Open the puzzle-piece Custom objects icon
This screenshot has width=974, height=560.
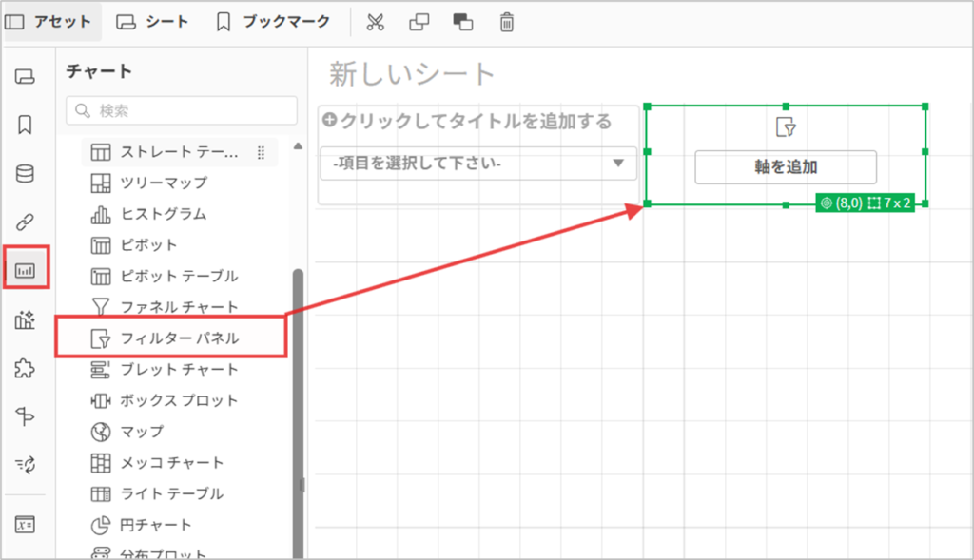click(26, 369)
